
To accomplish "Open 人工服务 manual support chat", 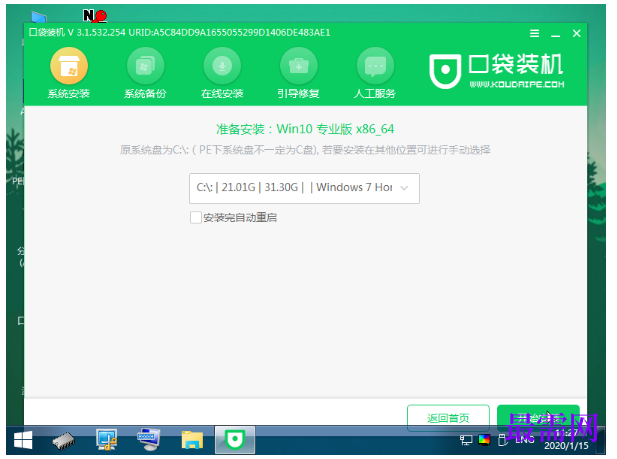I will [375, 73].
